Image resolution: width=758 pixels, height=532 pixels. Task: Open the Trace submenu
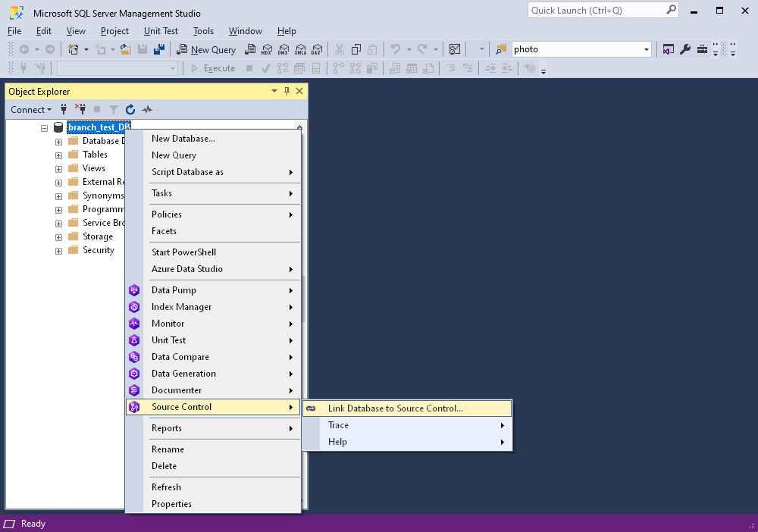407,425
